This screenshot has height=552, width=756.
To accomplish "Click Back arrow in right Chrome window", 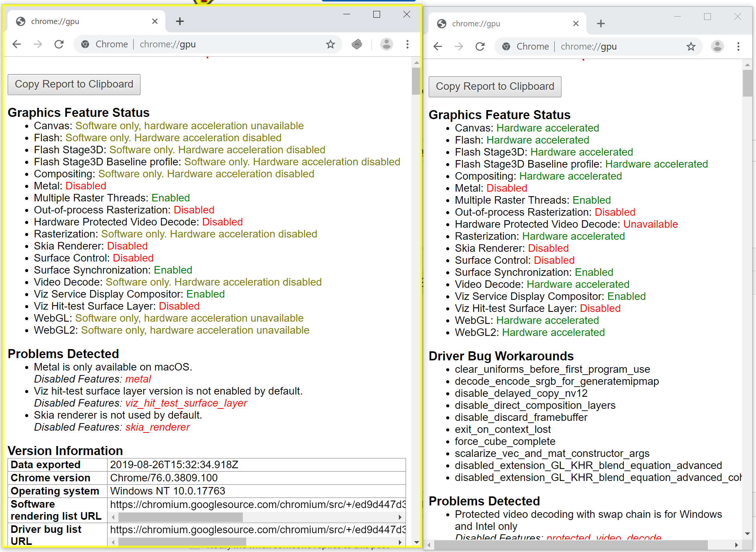I will tap(438, 47).
